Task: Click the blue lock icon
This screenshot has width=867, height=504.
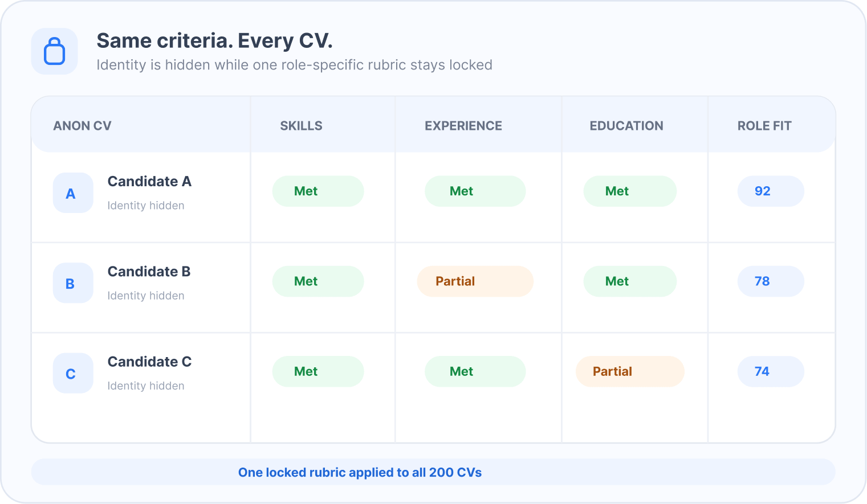Action: (55, 51)
